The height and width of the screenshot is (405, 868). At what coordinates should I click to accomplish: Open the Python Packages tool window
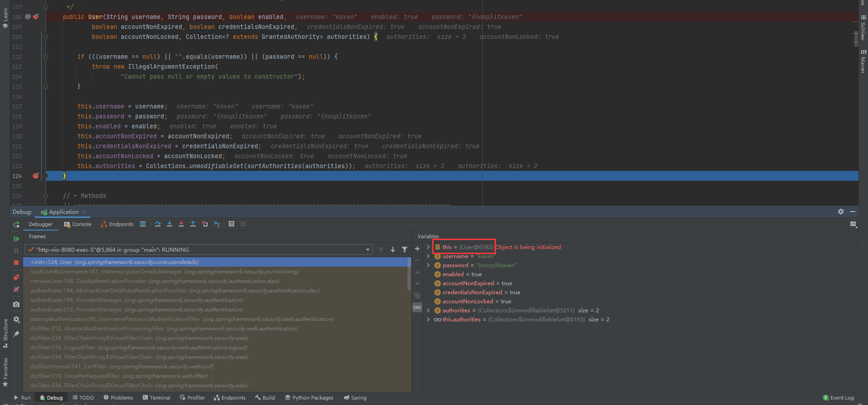click(x=309, y=398)
